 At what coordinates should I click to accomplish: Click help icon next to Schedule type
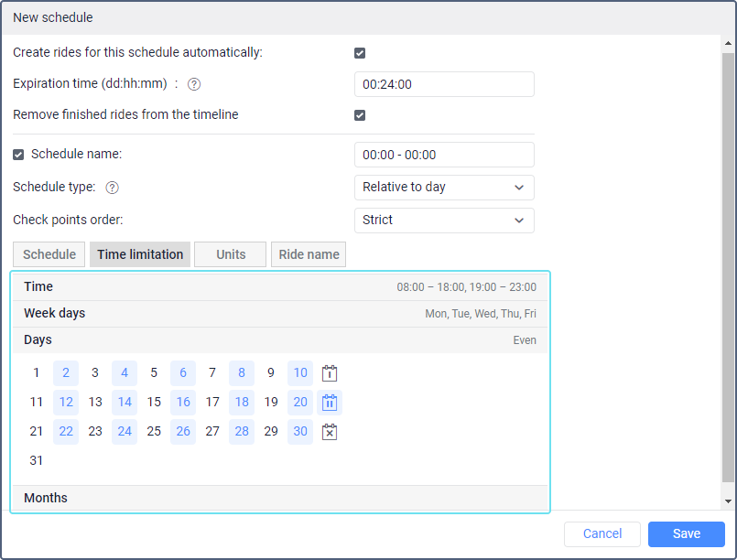point(113,188)
